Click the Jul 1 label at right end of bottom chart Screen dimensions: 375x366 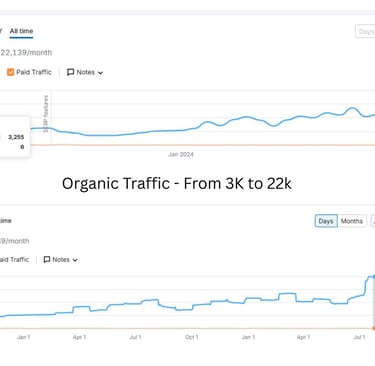tap(359, 337)
